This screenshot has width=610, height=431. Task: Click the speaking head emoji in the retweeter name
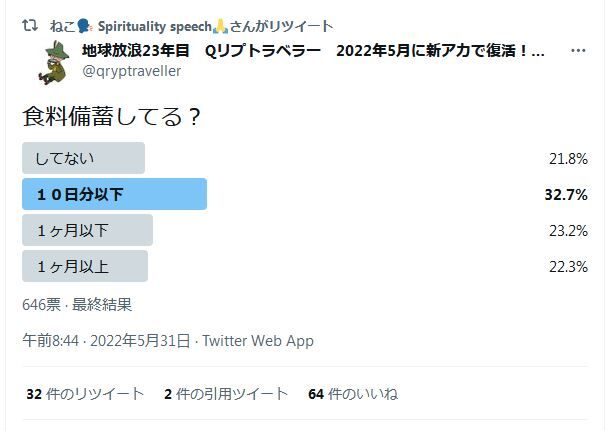(84, 26)
